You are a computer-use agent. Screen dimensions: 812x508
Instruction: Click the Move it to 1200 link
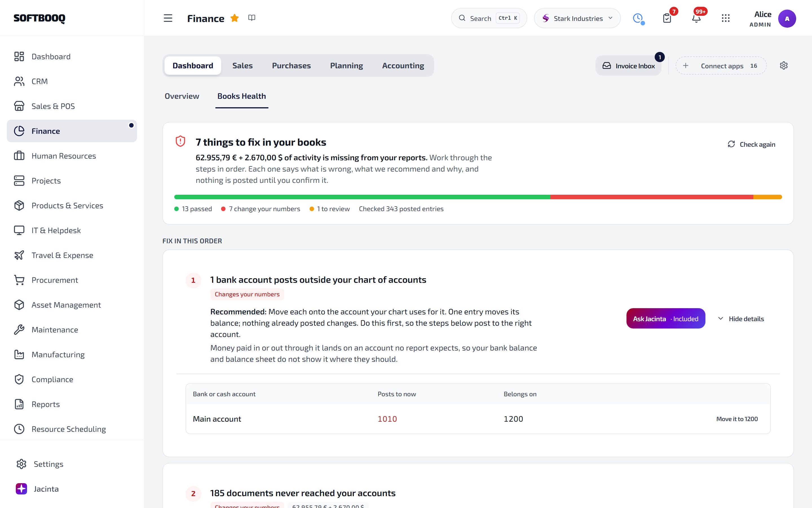[737, 419]
